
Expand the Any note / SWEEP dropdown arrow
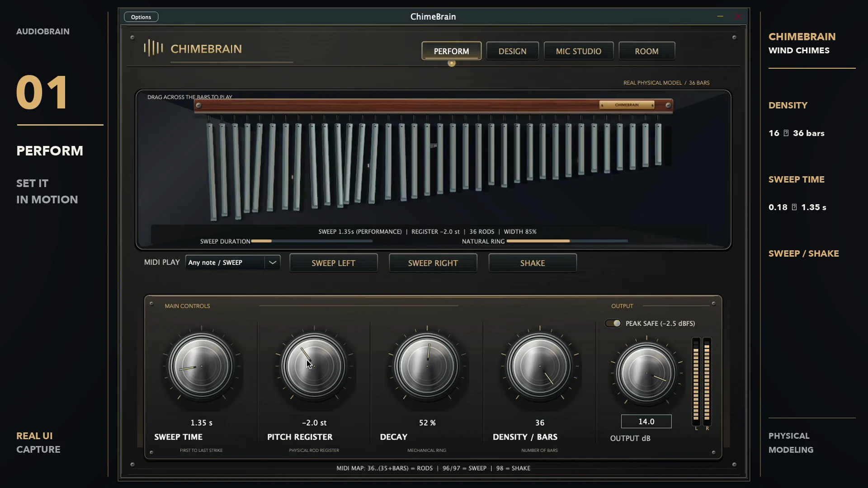coord(273,263)
